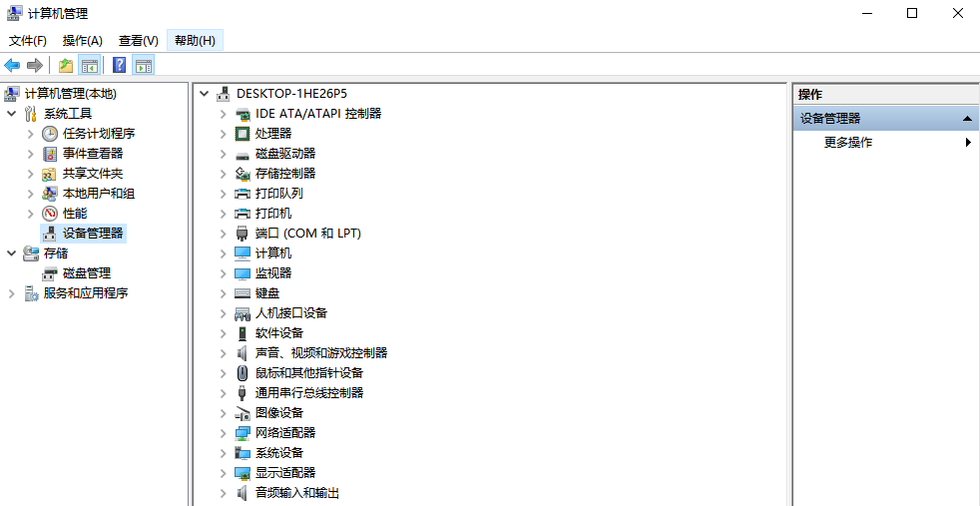Expand the 处理器 device category

coord(224,134)
